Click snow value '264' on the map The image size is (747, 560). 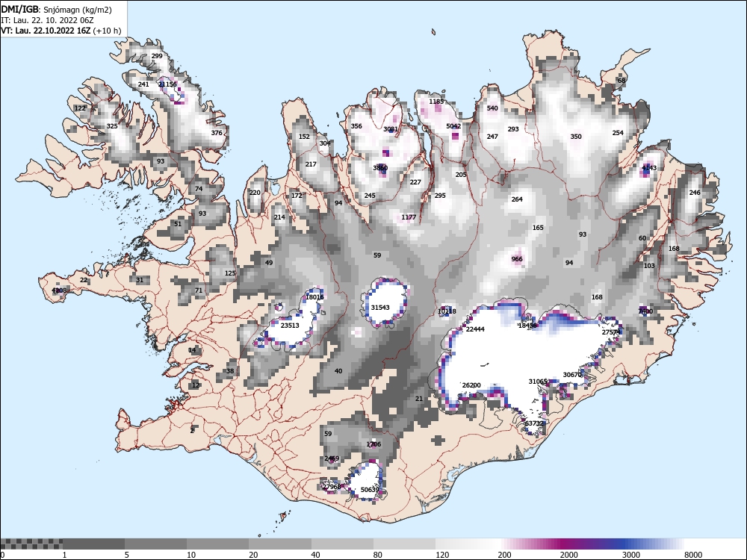[517, 199]
